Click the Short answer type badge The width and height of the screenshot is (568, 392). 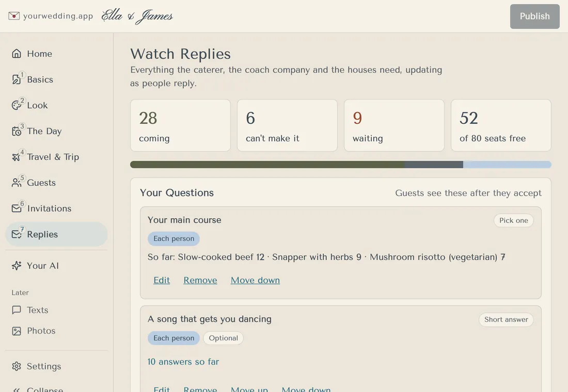click(x=506, y=320)
